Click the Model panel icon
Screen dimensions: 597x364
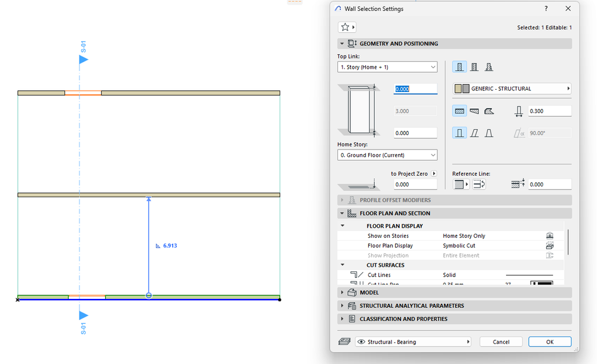coord(352,292)
